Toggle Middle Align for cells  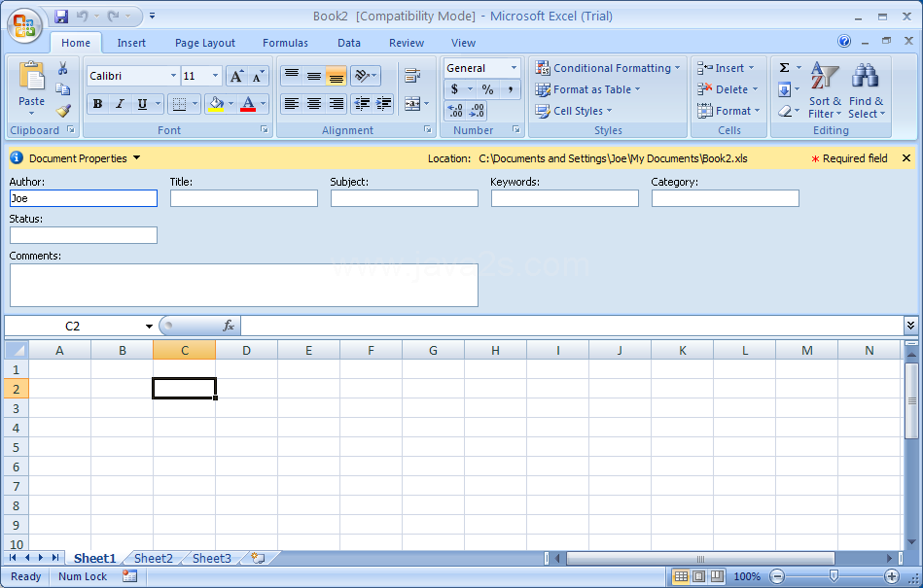(x=314, y=75)
